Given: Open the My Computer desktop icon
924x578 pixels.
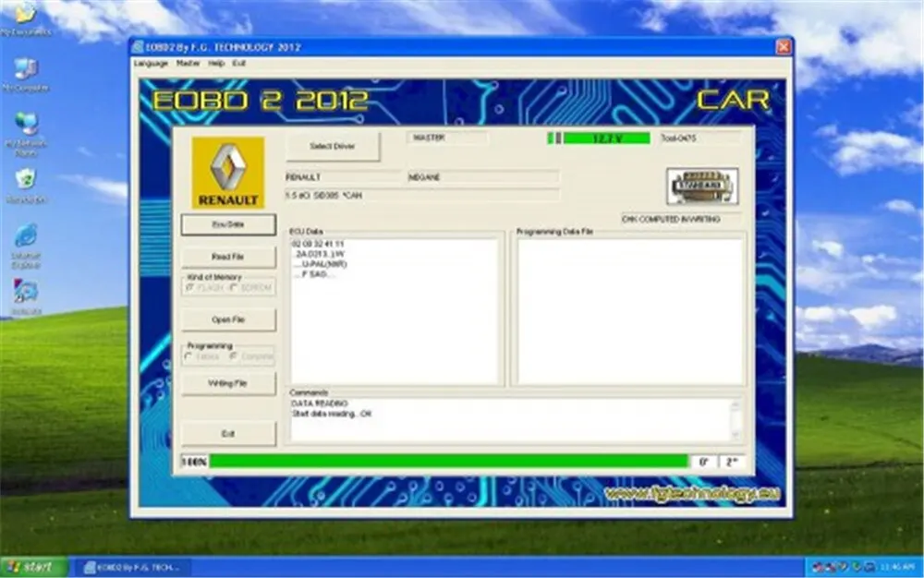Looking at the screenshot, I should 25,74.
